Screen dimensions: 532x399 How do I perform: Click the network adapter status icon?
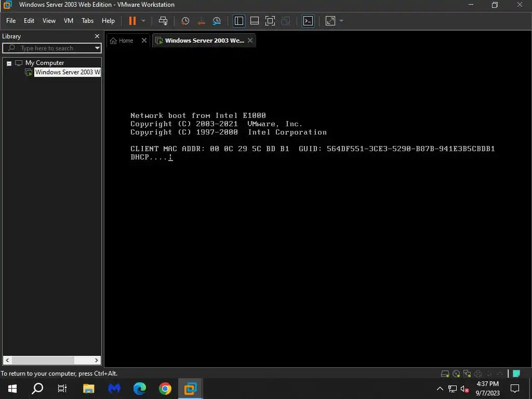pyautogui.click(x=467, y=374)
